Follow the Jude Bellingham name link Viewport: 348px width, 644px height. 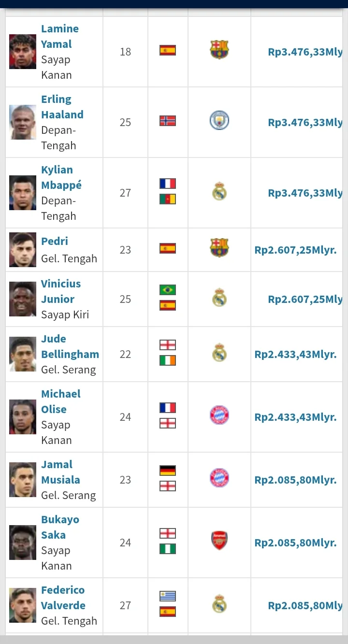(70, 346)
